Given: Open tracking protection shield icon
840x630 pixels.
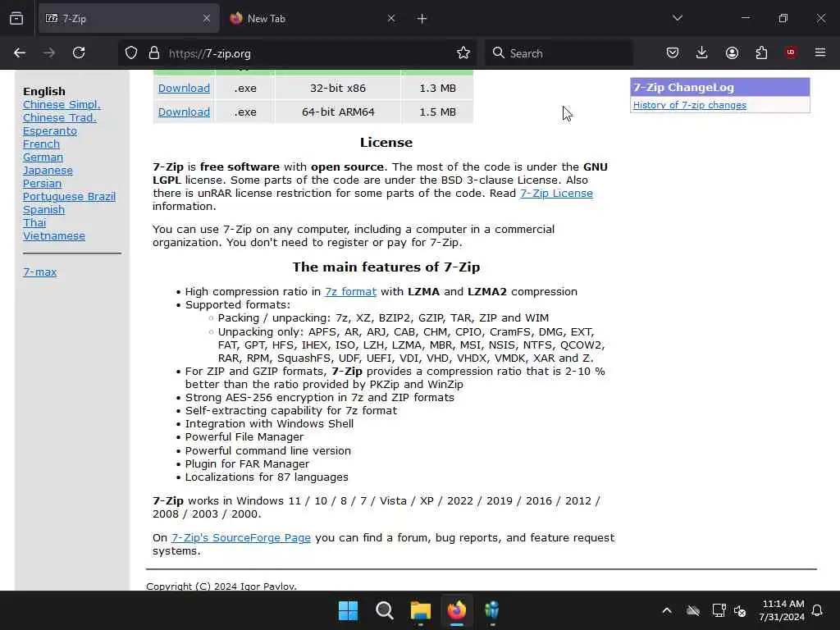Looking at the screenshot, I should [131, 53].
